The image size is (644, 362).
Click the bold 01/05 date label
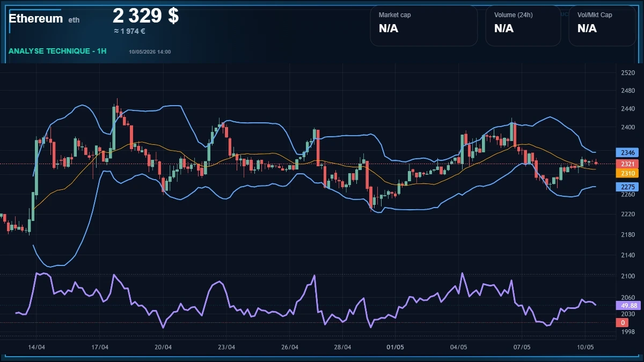pos(395,347)
